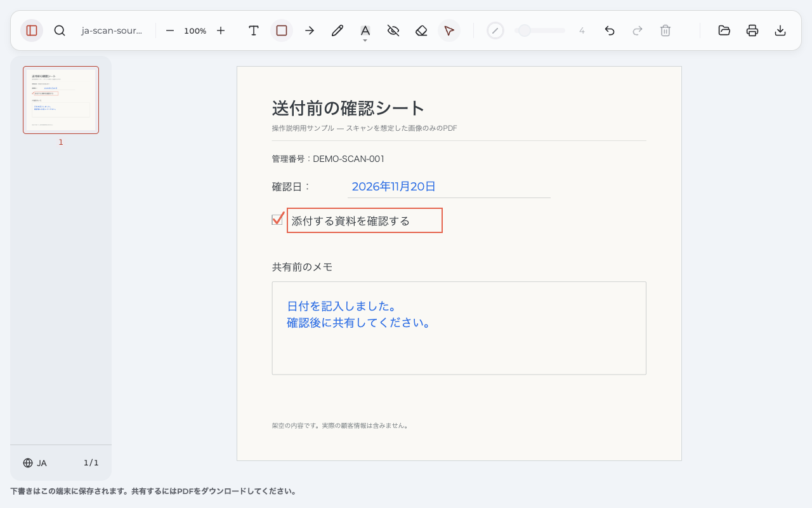Activate the selection pointer tool
The height and width of the screenshot is (508, 812).
coord(449,30)
